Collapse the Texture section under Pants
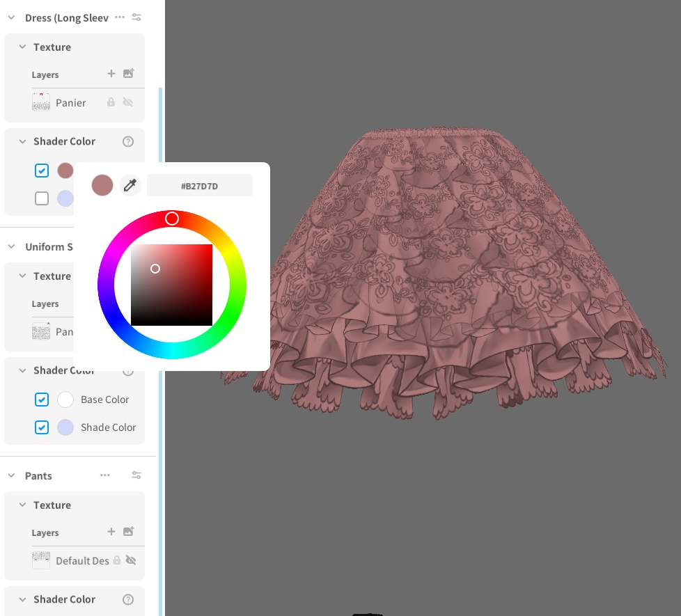This screenshot has width=681, height=616. [22, 505]
